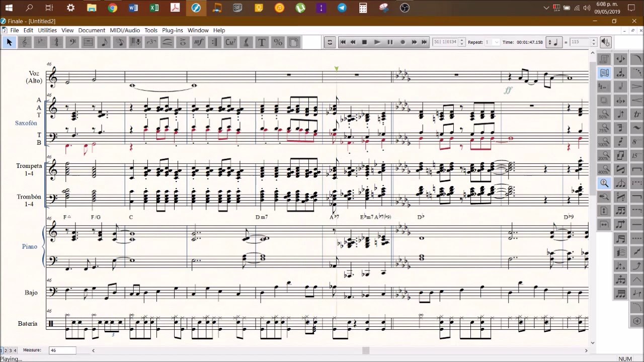Select the Simple Entry quarter note tool
Viewport: 644px width, 362px height.
(x=104, y=42)
